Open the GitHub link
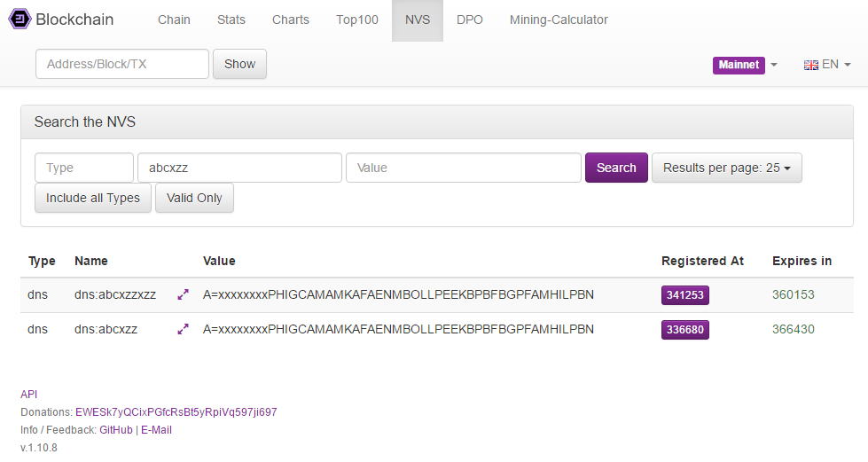The image size is (868, 462). [115, 430]
